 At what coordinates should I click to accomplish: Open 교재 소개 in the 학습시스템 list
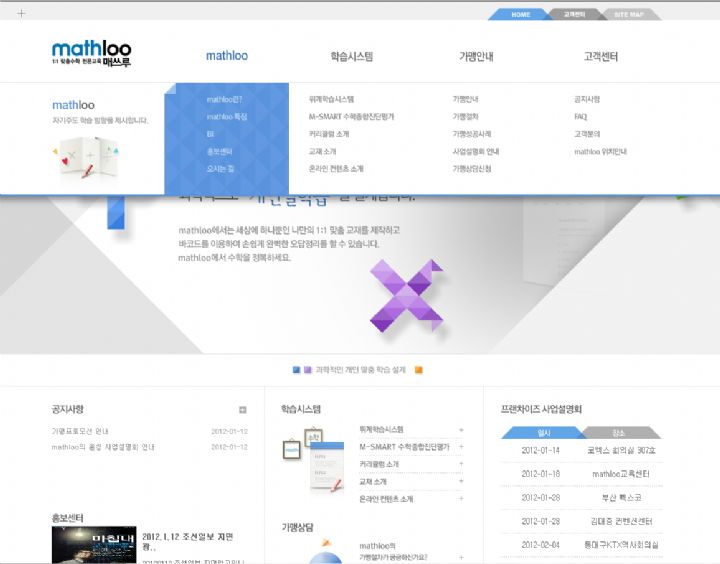pos(373,481)
